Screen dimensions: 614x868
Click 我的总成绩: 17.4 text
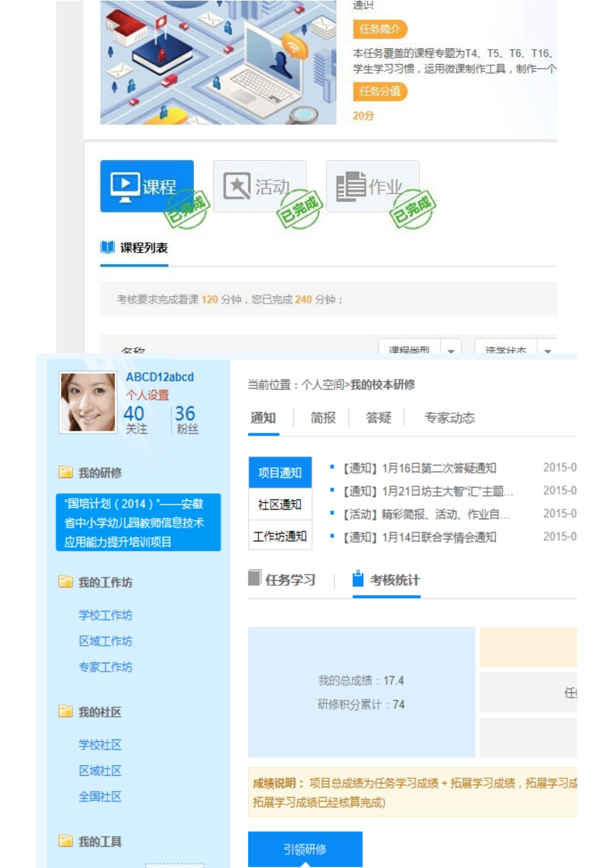(361, 681)
